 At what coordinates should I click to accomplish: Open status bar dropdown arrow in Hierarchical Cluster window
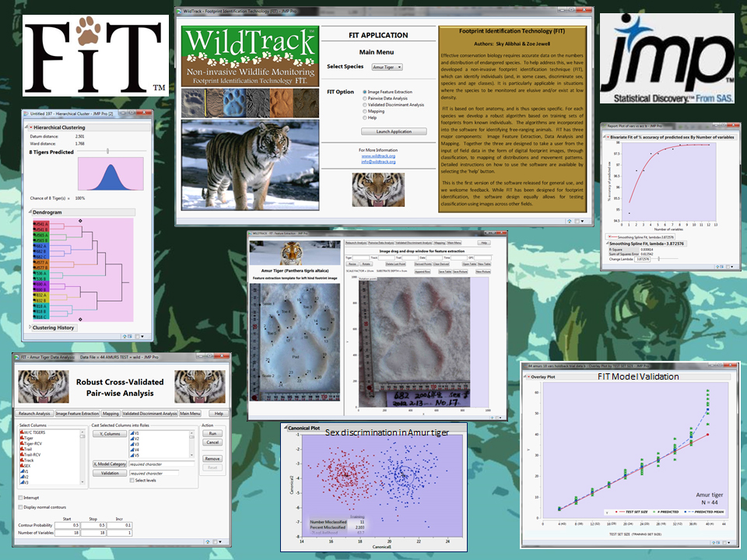[x=143, y=336]
